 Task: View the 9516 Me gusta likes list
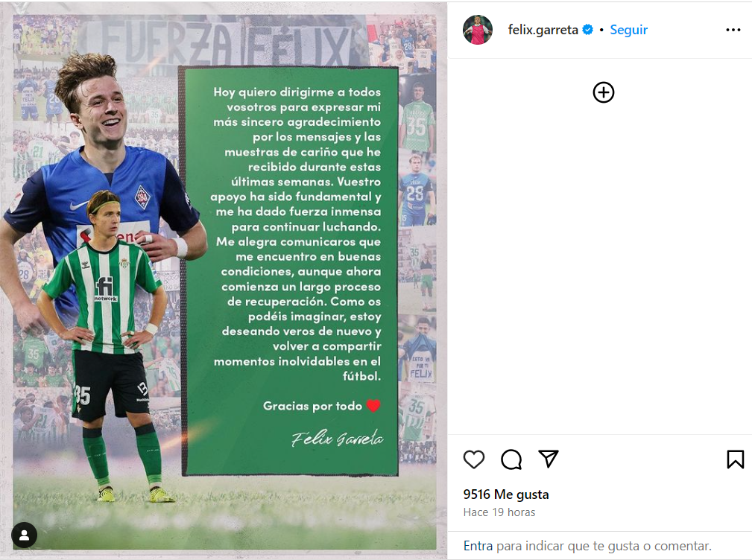[x=506, y=494]
